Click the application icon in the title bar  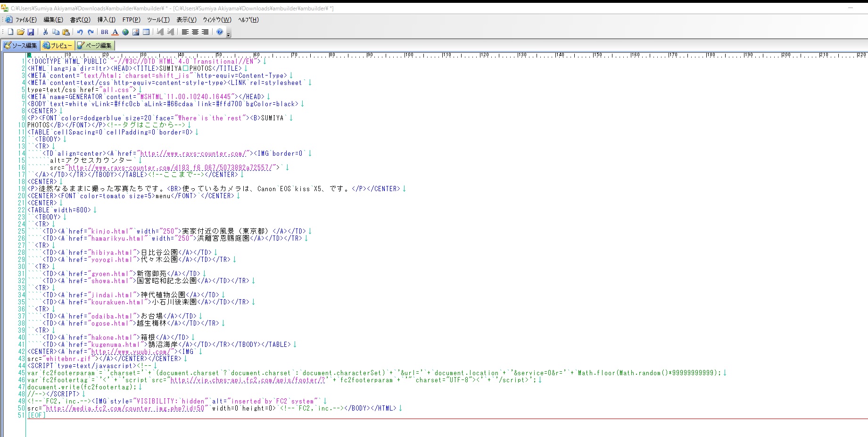[5, 8]
